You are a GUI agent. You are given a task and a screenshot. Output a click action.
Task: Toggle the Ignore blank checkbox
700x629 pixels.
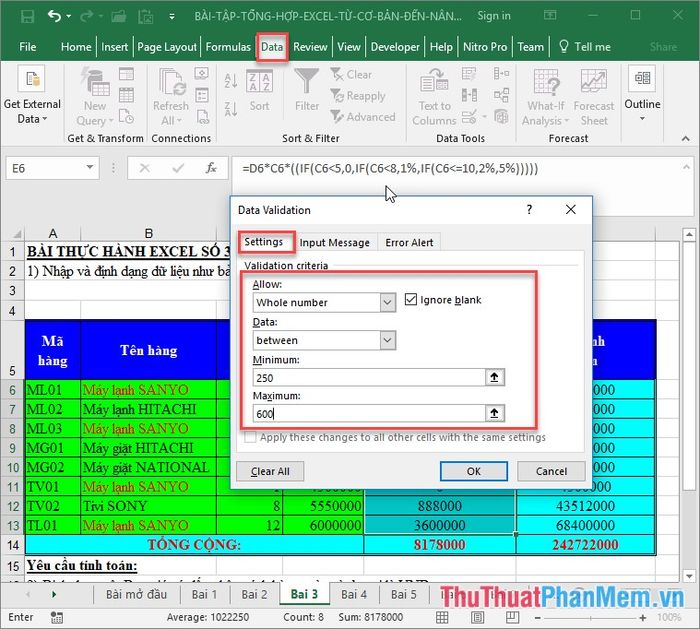412,300
